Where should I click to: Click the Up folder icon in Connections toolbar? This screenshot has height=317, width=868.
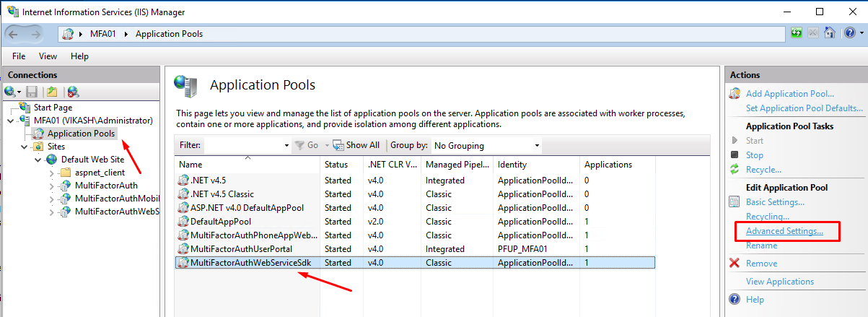point(52,92)
